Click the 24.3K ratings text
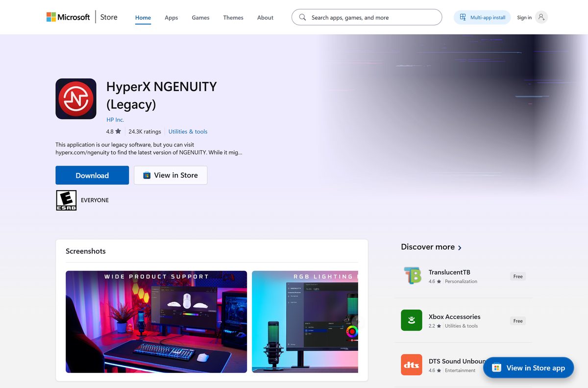This screenshot has height=388, width=588. click(x=145, y=131)
